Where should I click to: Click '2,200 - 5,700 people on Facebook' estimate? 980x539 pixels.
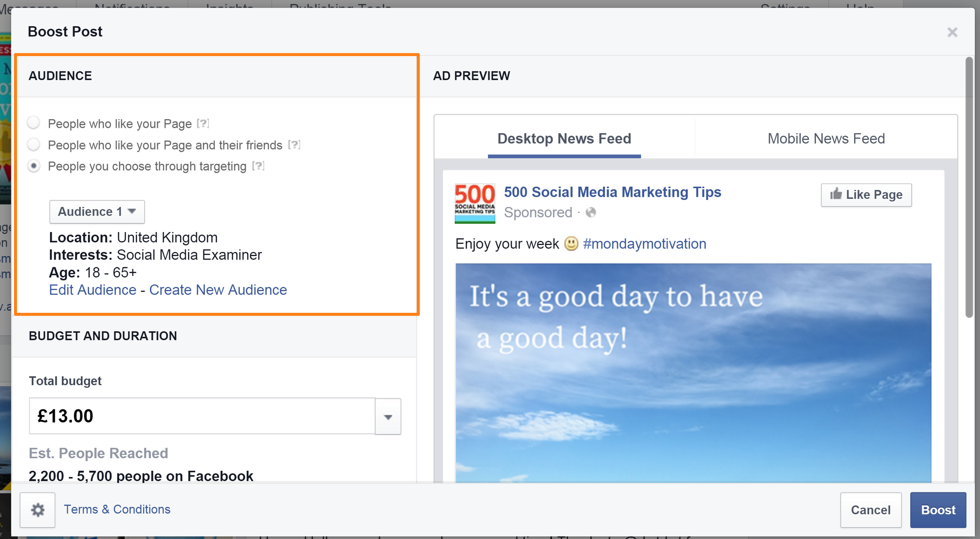(141, 475)
